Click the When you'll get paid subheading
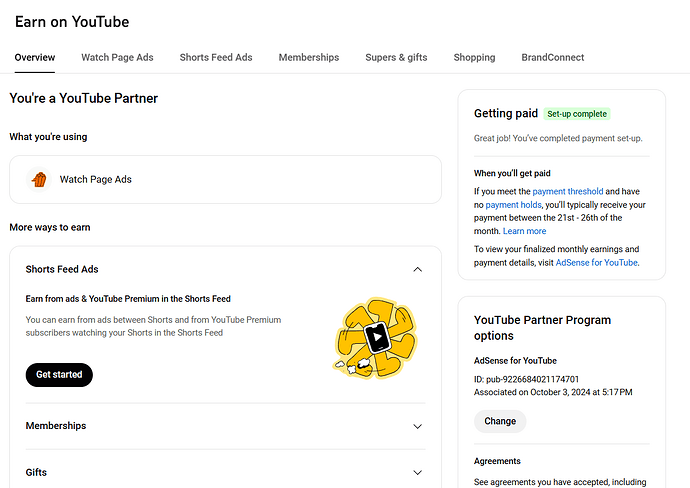This screenshot has height=488, width=690. point(512,173)
